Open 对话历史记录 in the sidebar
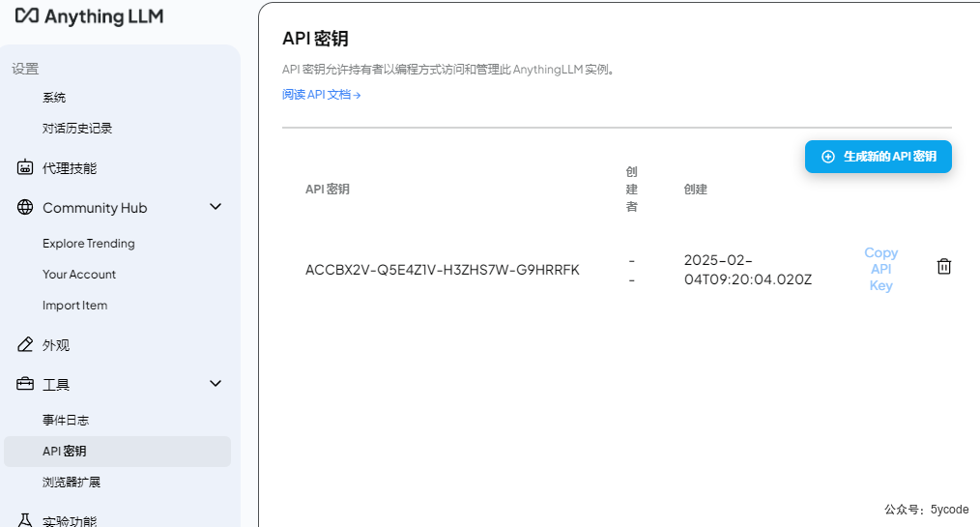This screenshot has height=527, width=980. click(x=77, y=129)
